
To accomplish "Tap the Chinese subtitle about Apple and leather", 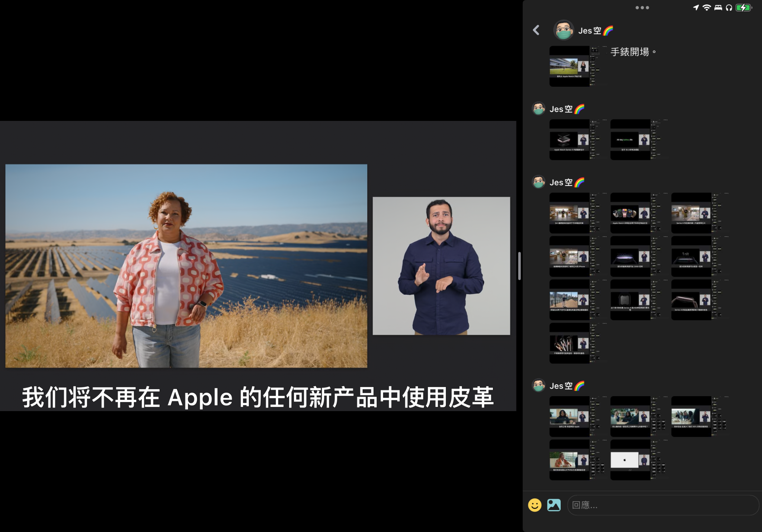I will point(258,397).
